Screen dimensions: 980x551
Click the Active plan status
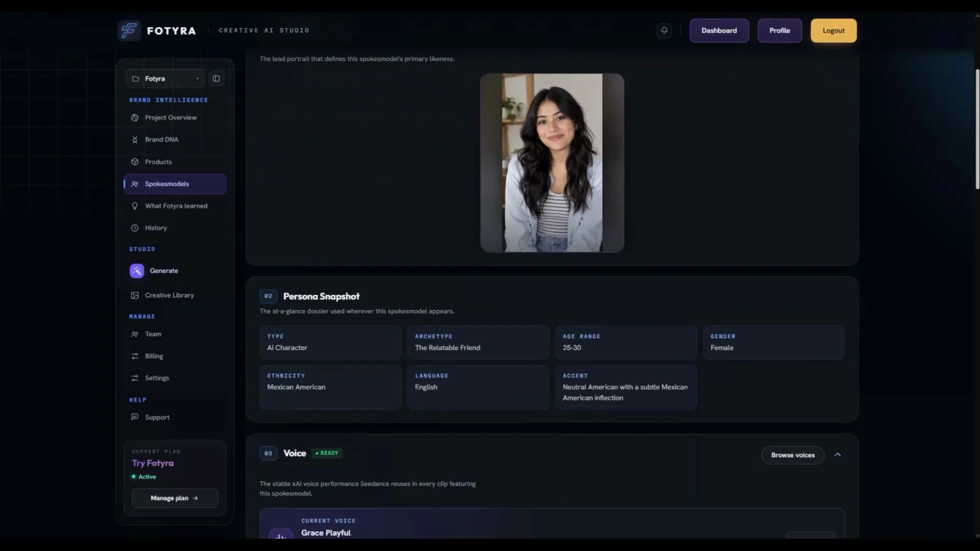coord(144,477)
